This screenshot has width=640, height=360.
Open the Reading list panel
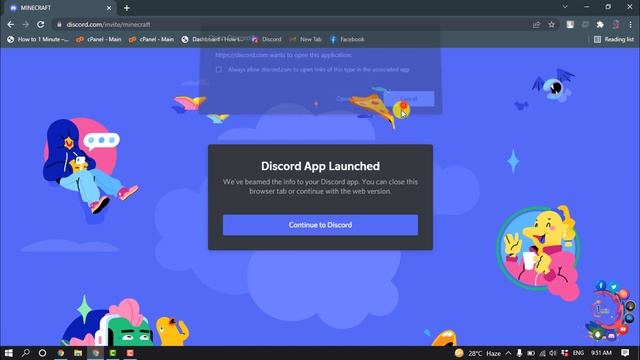[614, 39]
